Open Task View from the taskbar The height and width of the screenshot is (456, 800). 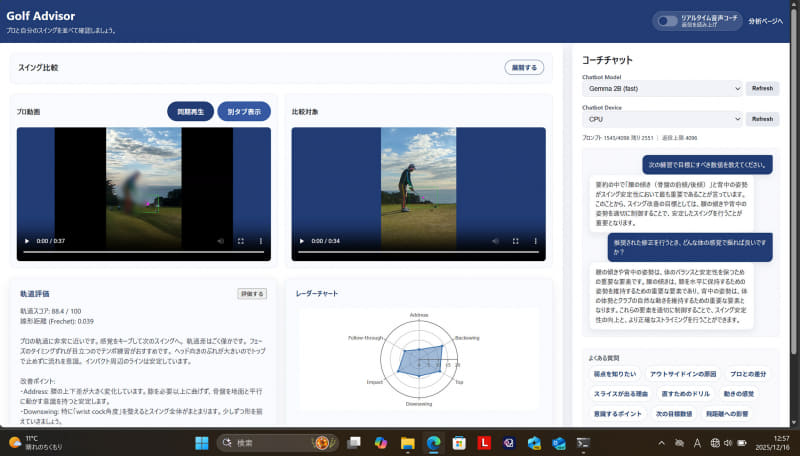coord(354,443)
